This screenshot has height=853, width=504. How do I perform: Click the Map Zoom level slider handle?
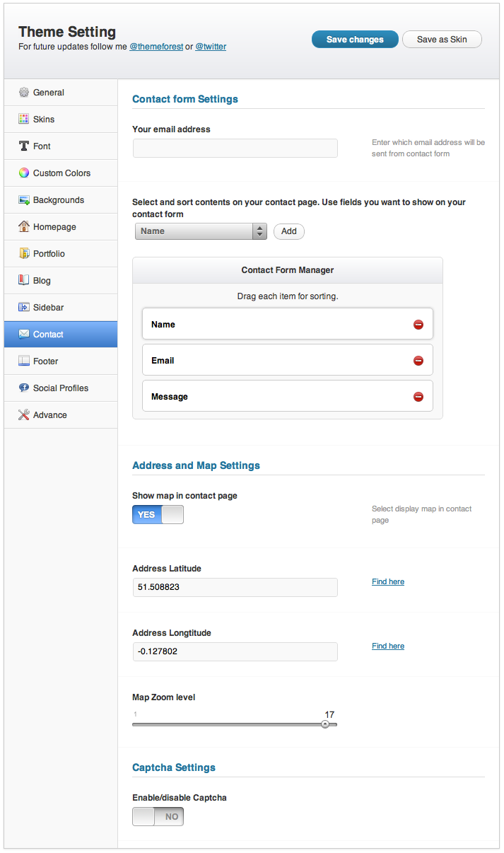pyautogui.click(x=325, y=724)
